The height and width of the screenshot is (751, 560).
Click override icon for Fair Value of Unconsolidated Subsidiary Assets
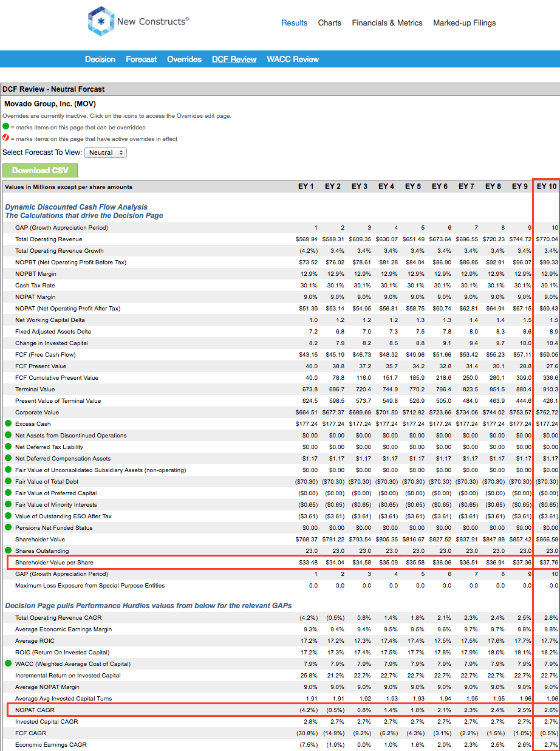8,470
